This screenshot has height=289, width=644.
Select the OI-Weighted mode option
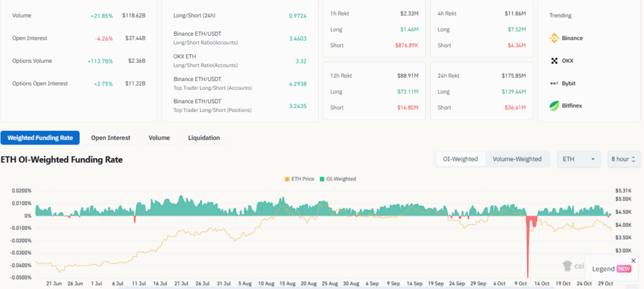pos(460,159)
